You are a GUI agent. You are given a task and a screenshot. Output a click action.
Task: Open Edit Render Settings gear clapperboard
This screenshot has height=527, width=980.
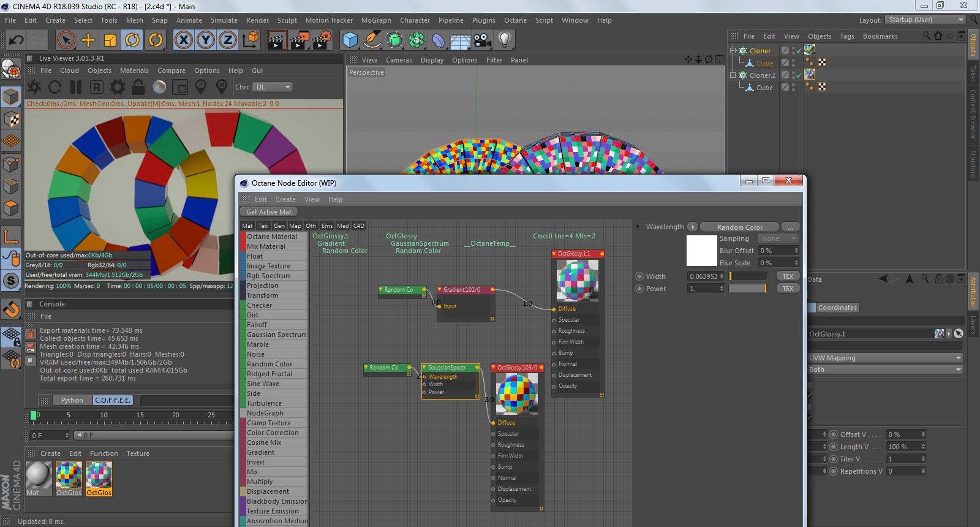tap(322, 40)
